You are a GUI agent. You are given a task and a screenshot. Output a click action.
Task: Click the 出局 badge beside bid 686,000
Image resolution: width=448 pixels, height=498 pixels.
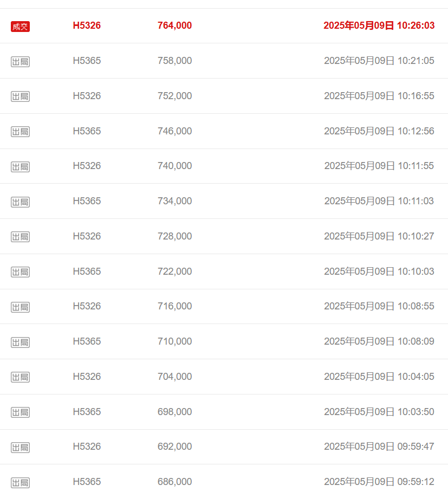point(21,483)
